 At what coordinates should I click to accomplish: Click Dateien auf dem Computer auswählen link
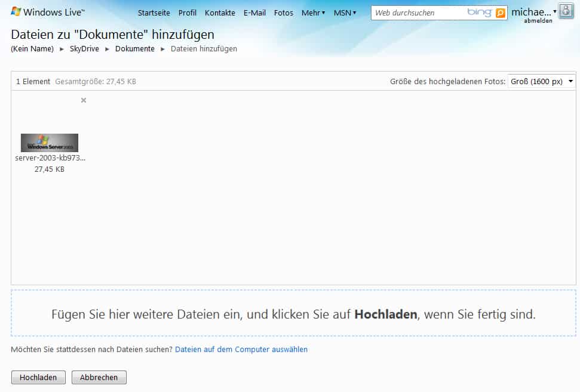[x=241, y=350]
